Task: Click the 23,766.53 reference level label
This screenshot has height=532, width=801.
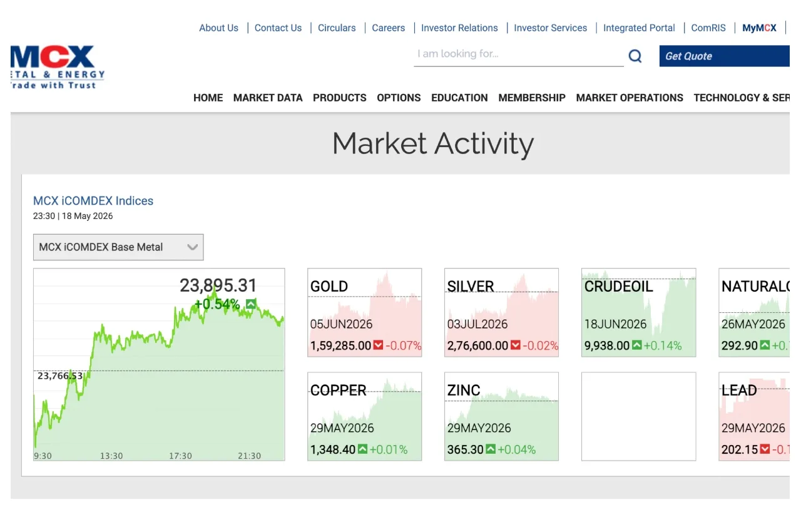Action: [60, 376]
